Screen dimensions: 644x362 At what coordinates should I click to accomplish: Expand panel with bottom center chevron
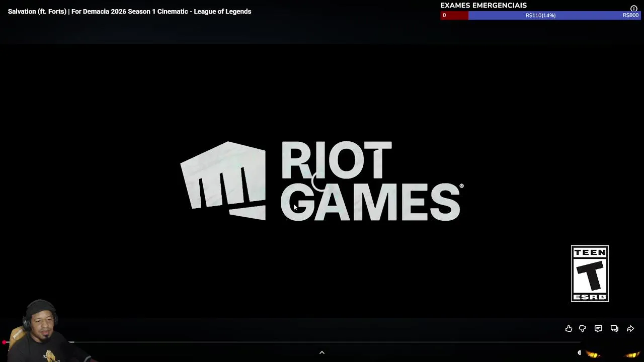(322, 352)
